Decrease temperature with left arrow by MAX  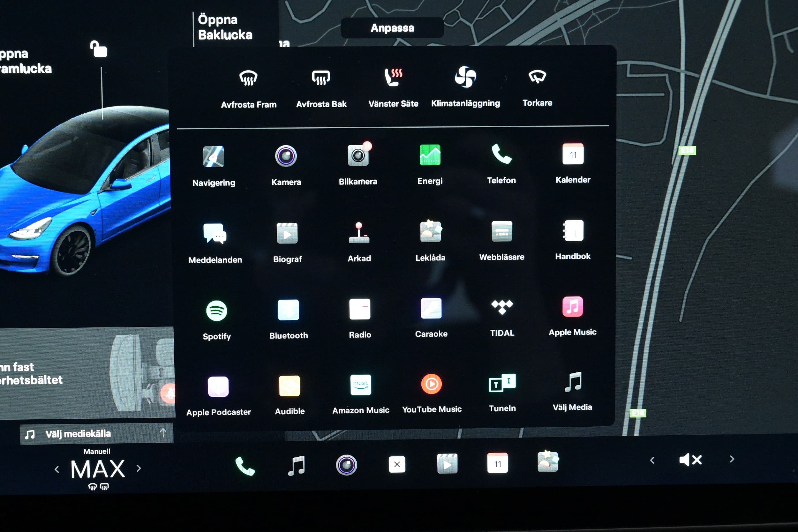(x=57, y=469)
